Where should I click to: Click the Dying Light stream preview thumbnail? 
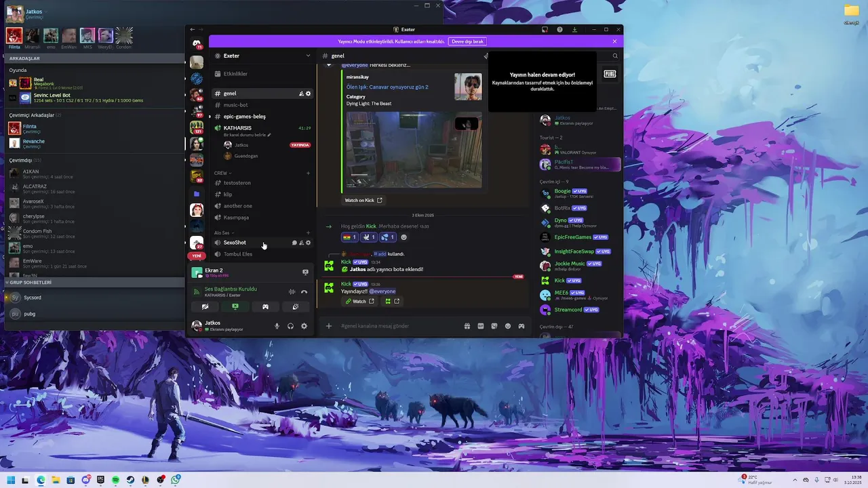(x=414, y=150)
